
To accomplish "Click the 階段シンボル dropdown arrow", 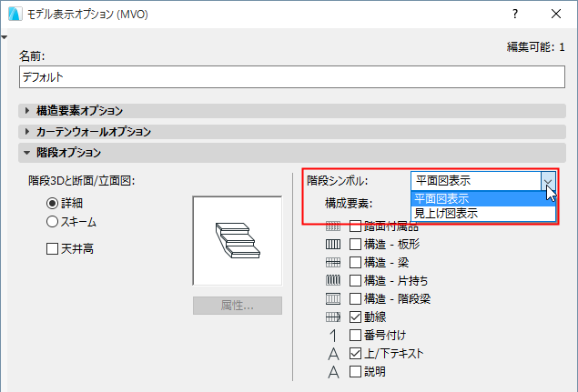I will pyautogui.click(x=548, y=181).
